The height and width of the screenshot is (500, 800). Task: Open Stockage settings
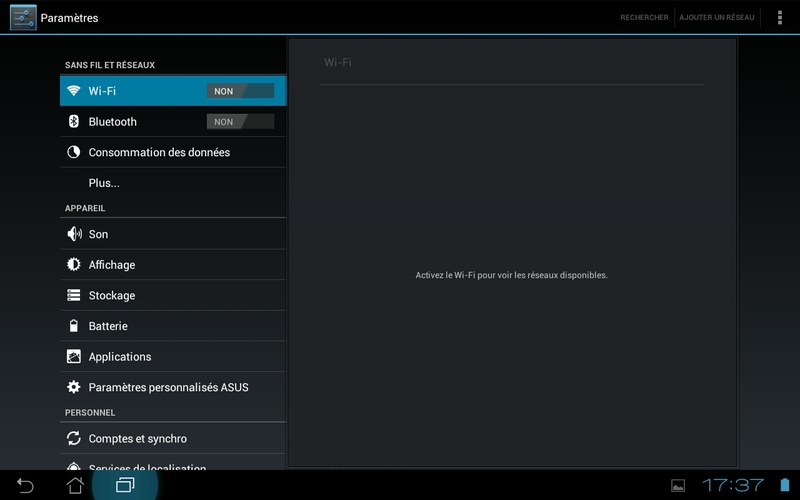point(173,295)
